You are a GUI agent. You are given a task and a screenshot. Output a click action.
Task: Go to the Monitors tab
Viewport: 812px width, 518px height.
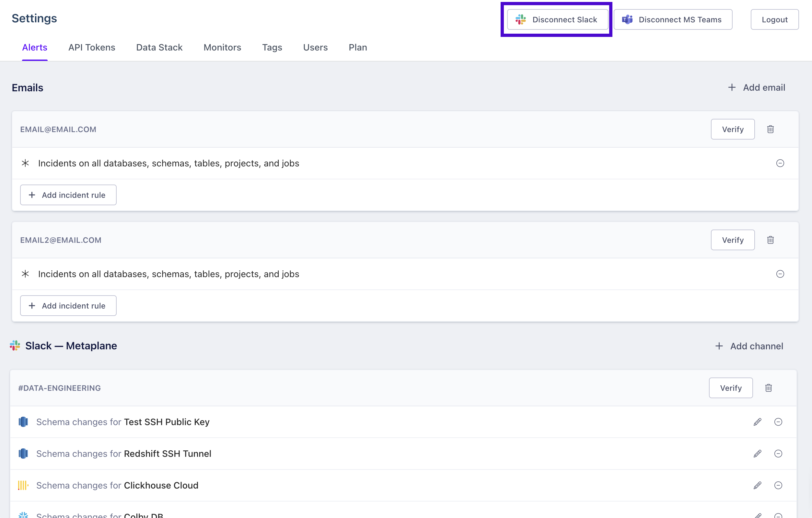pyautogui.click(x=222, y=48)
